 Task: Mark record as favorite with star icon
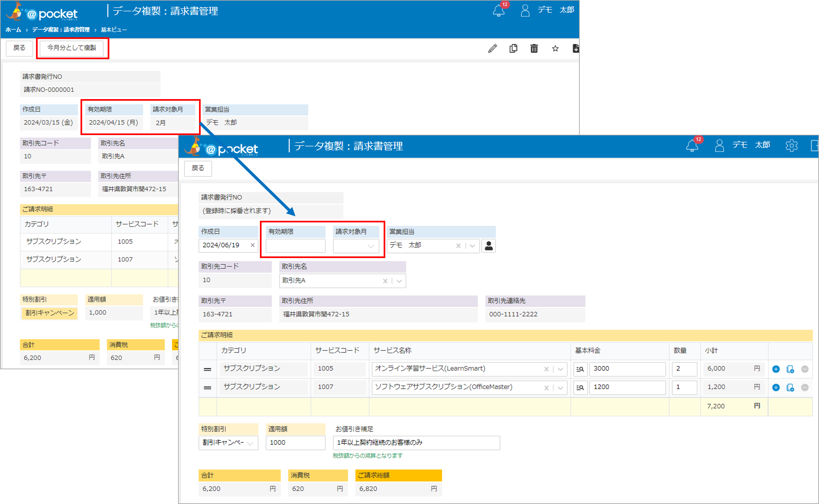pyautogui.click(x=555, y=49)
